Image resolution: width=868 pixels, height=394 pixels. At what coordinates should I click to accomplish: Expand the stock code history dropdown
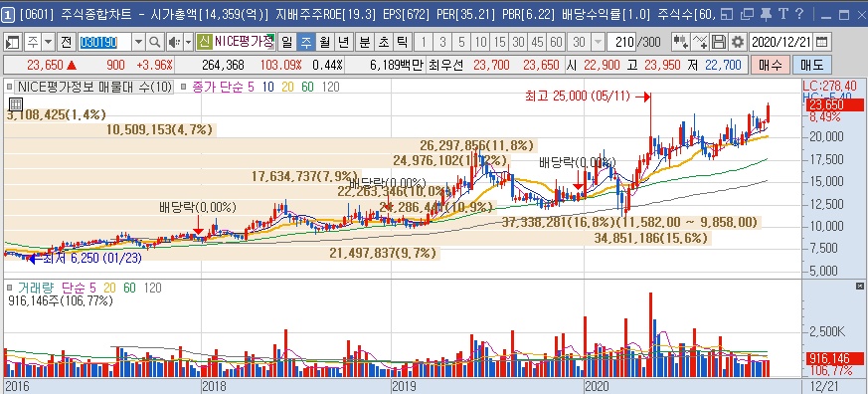(138, 42)
